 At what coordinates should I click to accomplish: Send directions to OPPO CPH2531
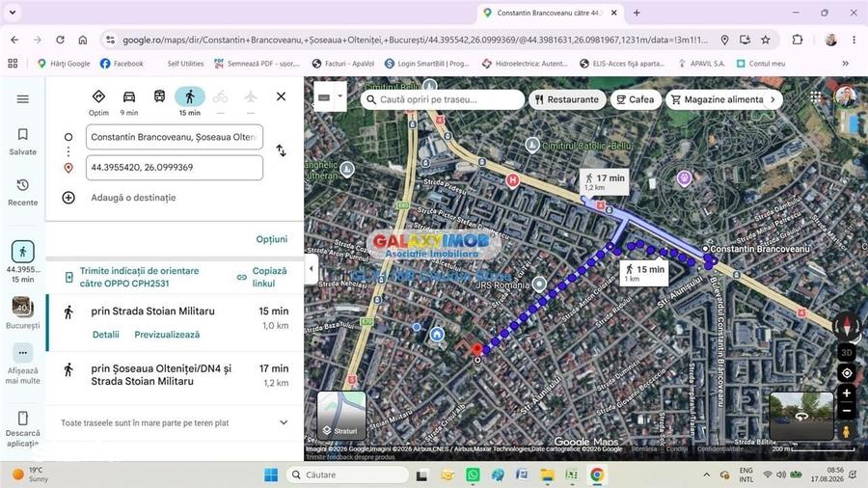(x=139, y=277)
